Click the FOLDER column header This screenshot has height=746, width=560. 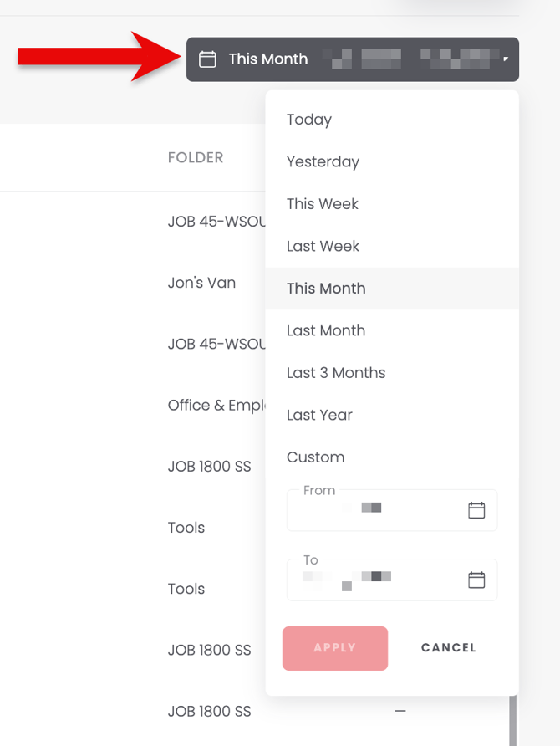pos(196,157)
